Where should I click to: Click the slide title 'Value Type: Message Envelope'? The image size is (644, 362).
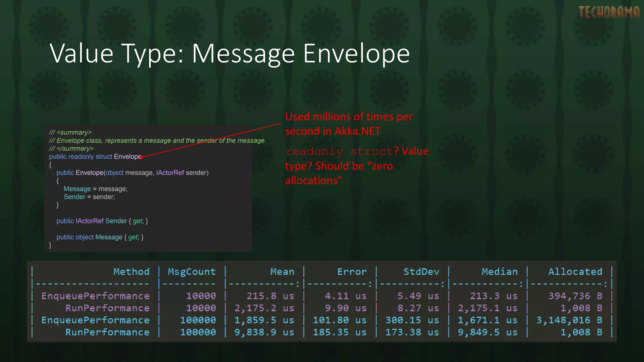pos(230,54)
